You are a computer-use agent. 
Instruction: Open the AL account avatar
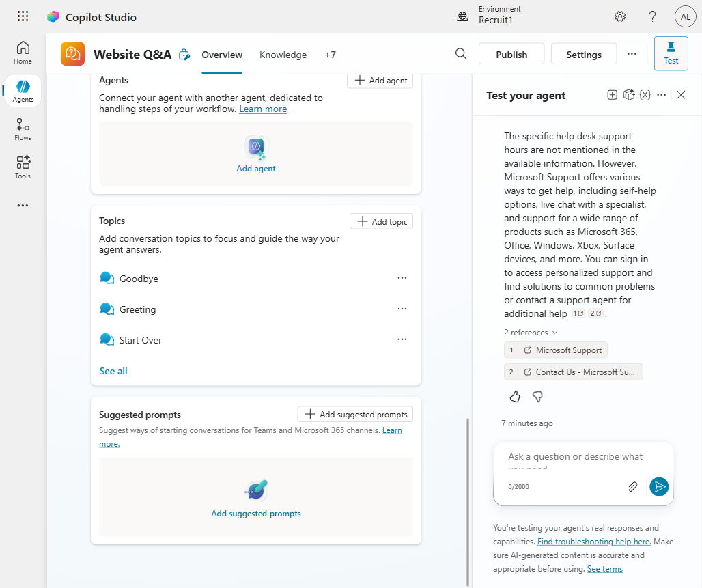pos(685,16)
